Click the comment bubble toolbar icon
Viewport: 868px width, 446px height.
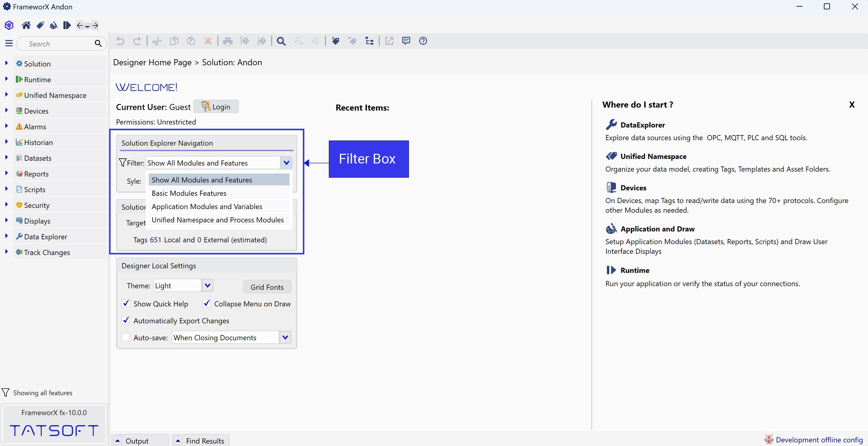(x=406, y=41)
